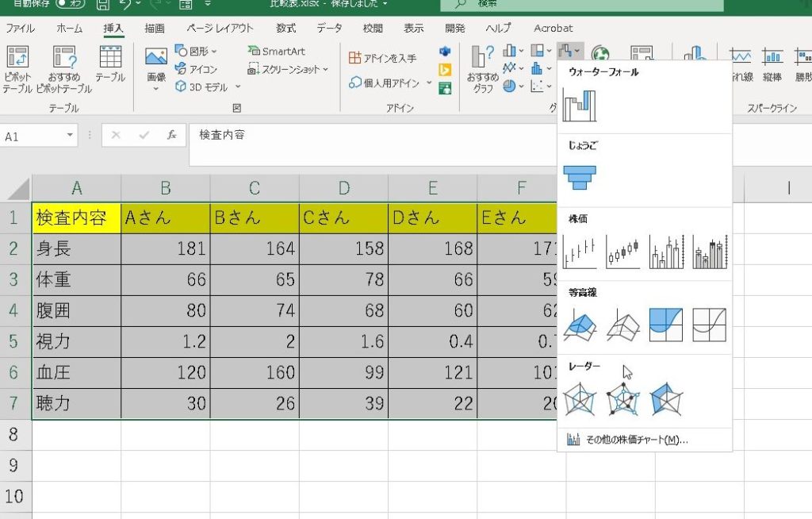Choose the first stock chart type
This screenshot has height=519, width=812.
pos(579,252)
